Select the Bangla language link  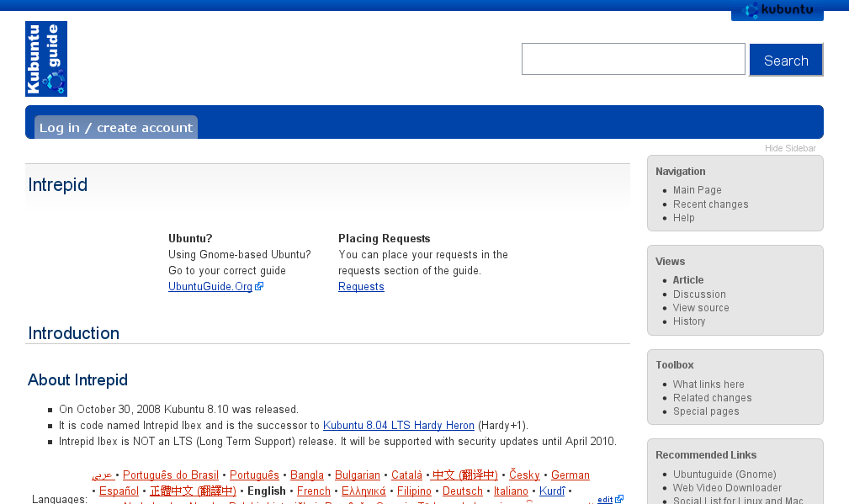tap(306, 475)
